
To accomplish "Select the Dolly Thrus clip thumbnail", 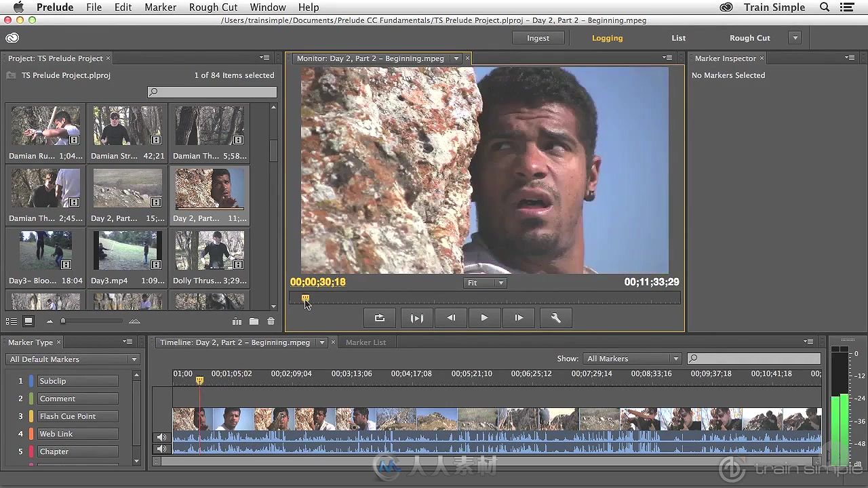I will (210, 250).
